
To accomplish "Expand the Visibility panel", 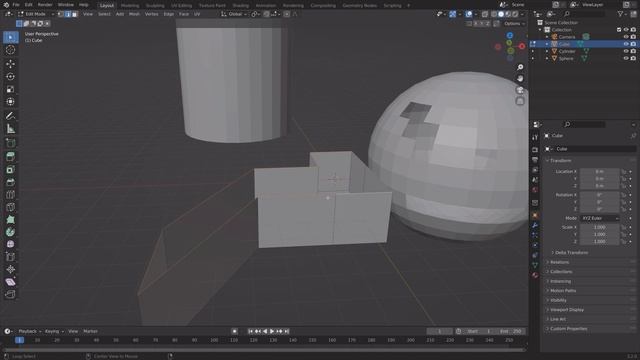I will (558, 300).
